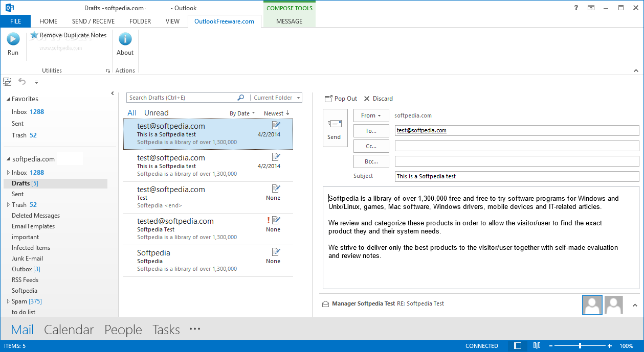
Task: Click the Run play icon
Action: [13, 39]
